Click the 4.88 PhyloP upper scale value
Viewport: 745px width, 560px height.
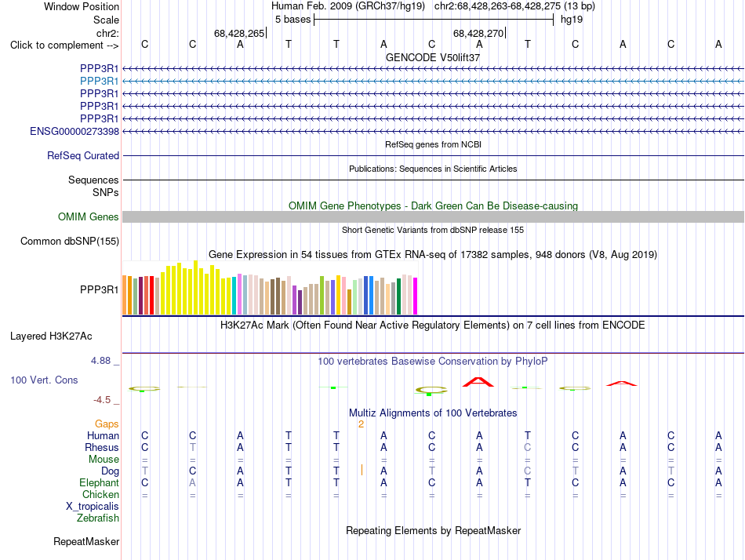pos(100,361)
